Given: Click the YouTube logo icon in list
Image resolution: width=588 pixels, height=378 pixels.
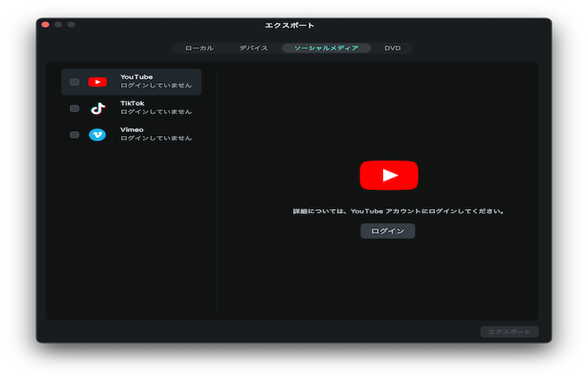Looking at the screenshot, I should (97, 81).
